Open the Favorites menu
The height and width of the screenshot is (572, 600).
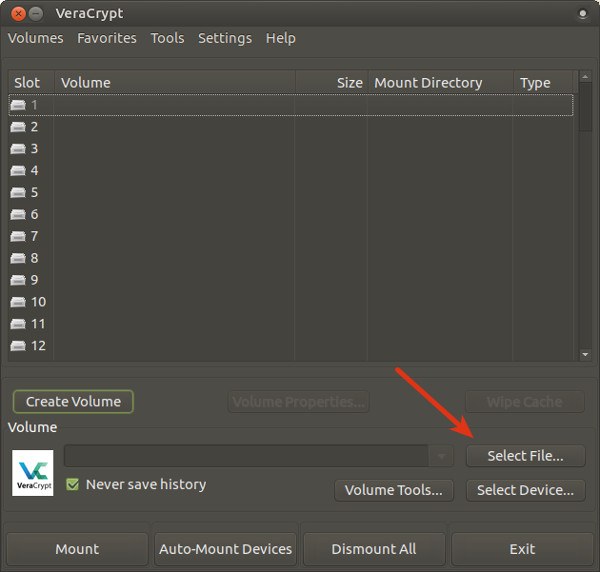(107, 38)
